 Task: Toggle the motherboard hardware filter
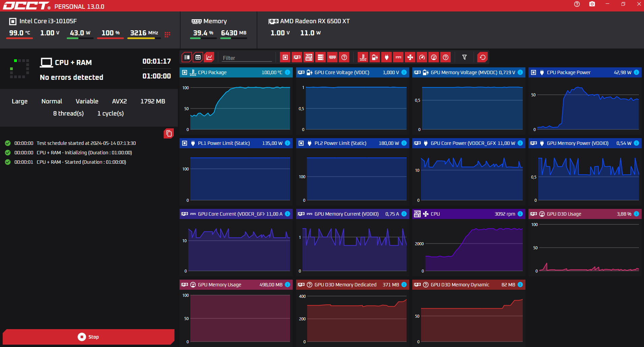[309, 57]
